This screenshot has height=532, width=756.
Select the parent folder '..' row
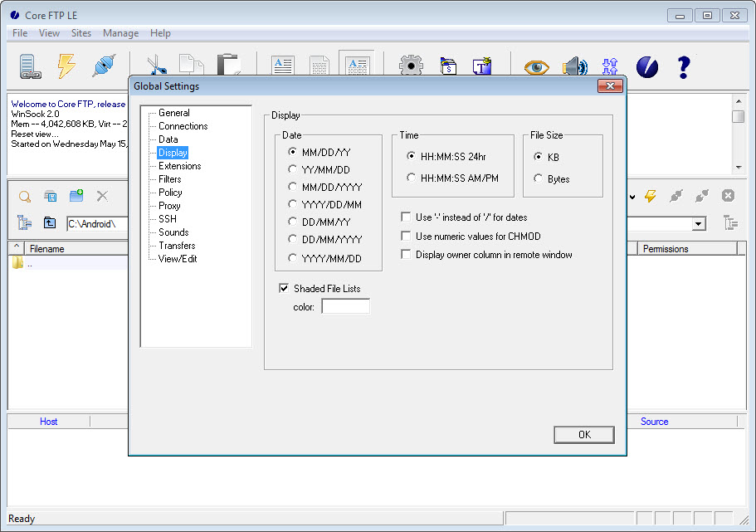69,263
